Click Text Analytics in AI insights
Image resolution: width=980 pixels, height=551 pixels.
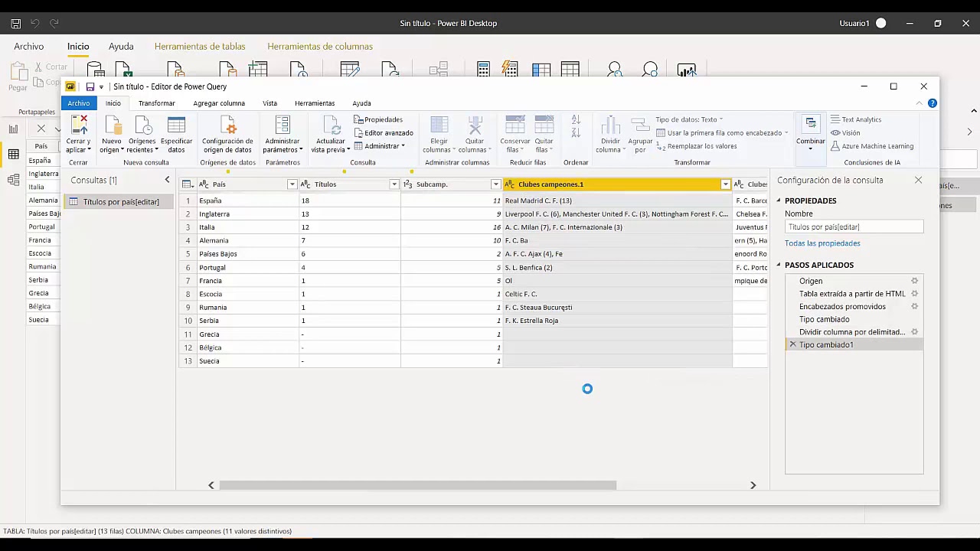pos(856,119)
